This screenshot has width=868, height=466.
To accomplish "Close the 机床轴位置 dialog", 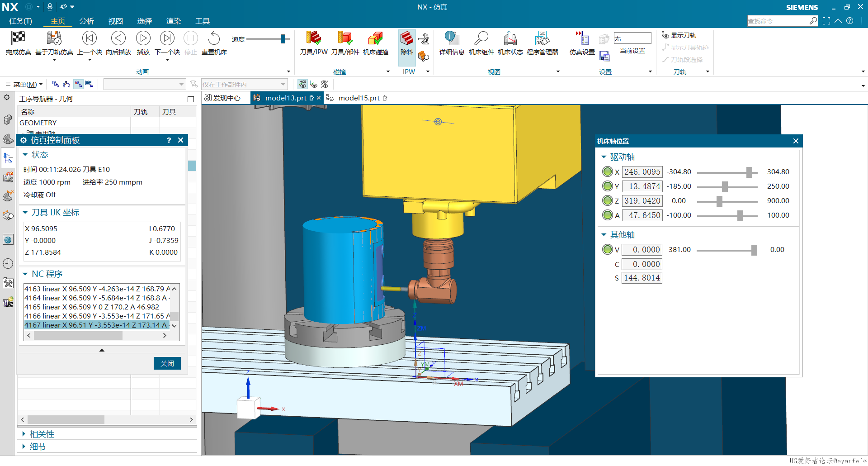I will [x=796, y=141].
